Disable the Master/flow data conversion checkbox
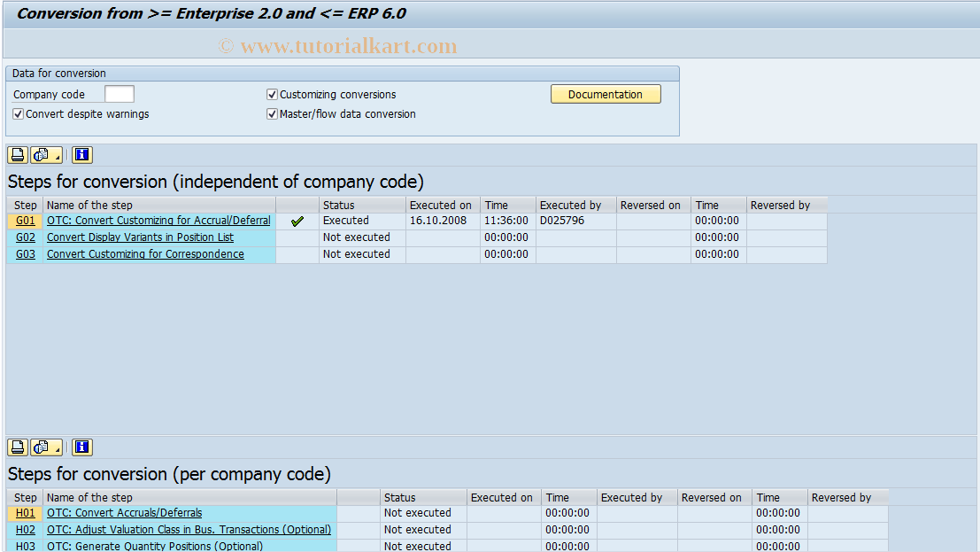 coord(272,113)
